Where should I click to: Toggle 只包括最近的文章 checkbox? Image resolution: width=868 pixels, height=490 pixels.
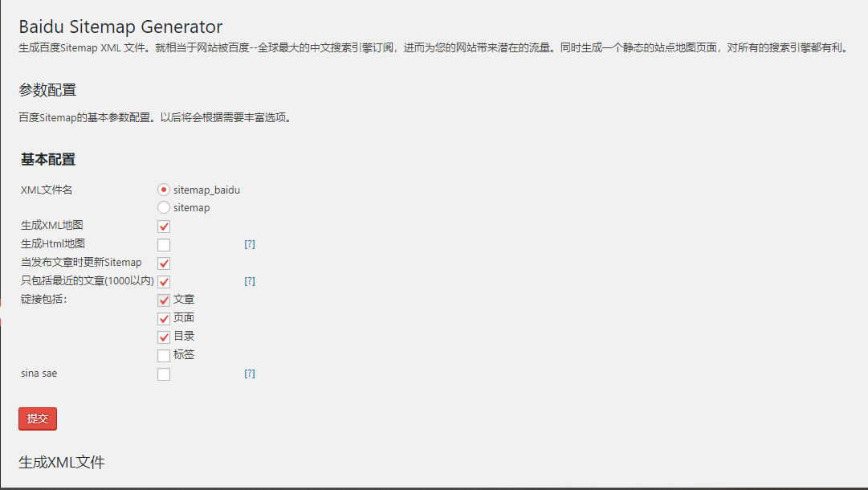click(164, 282)
